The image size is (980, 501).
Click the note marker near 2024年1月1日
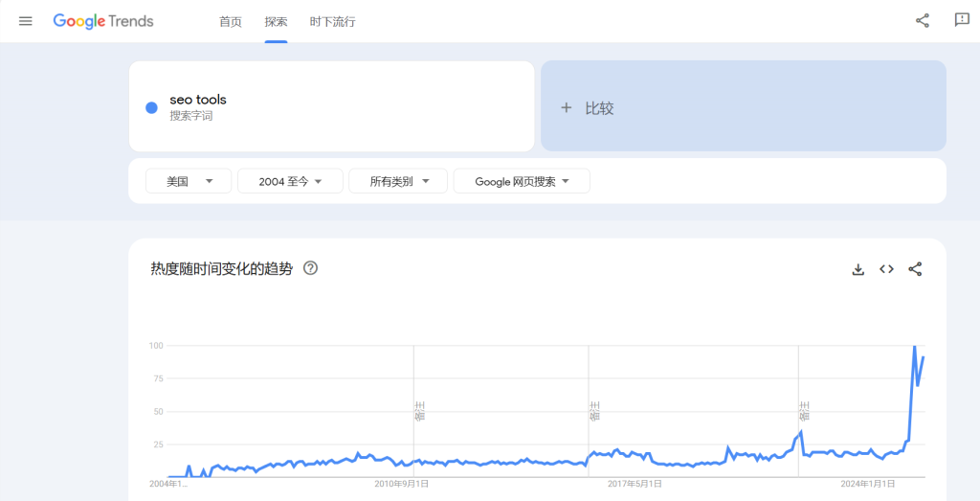tap(804, 412)
